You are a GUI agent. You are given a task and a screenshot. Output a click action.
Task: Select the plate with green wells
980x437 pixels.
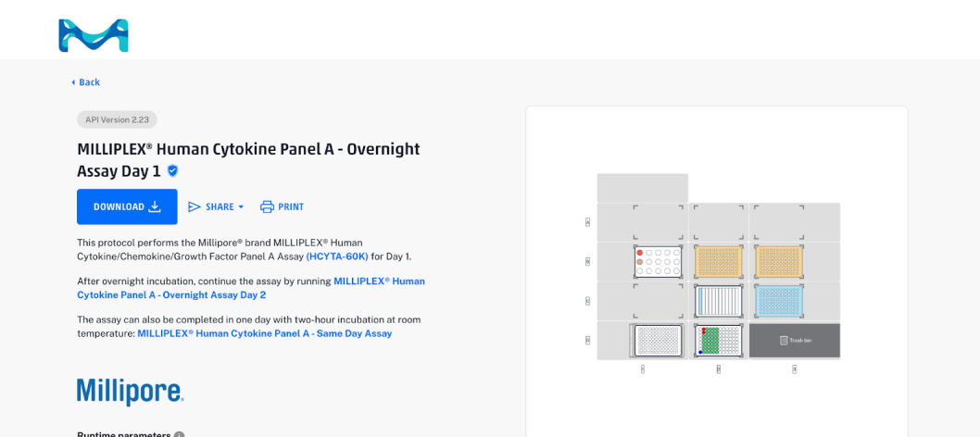click(x=719, y=341)
